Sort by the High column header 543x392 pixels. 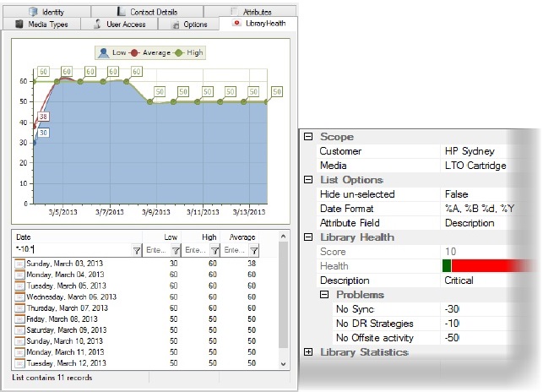pos(201,237)
